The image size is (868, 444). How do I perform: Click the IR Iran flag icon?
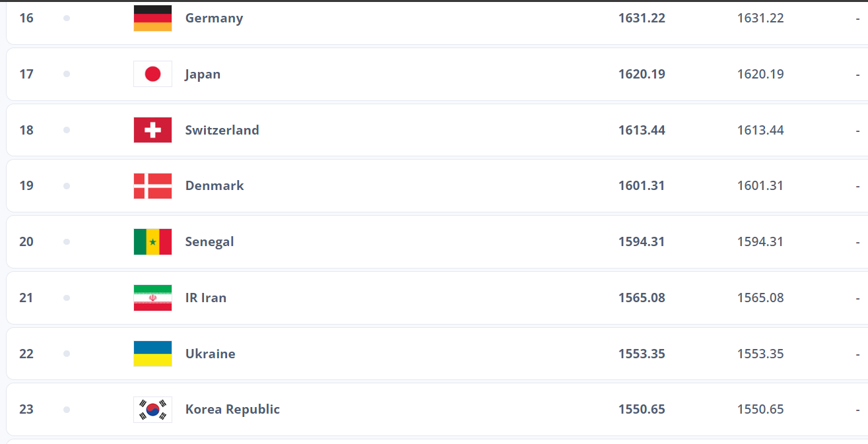[x=152, y=298]
